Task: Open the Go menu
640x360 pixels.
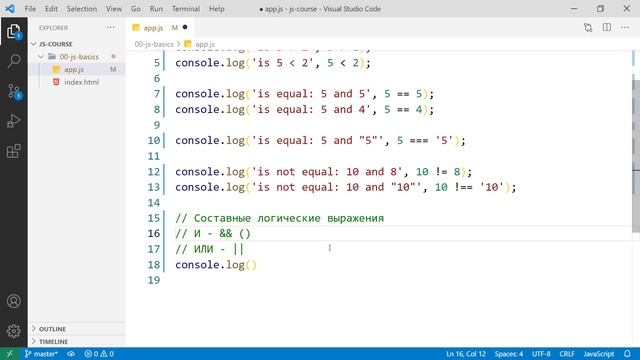Action: [136, 9]
